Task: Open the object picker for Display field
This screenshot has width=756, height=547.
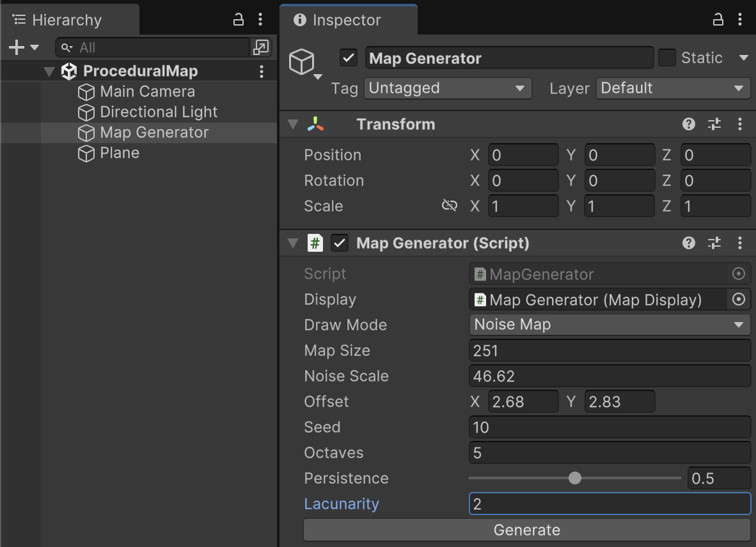Action: (739, 299)
